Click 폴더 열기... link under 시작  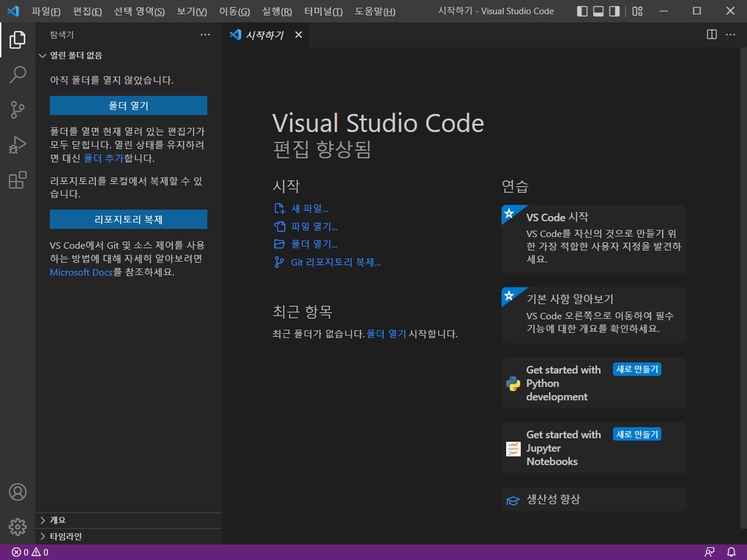pyautogui.click(x=314, y=244)
